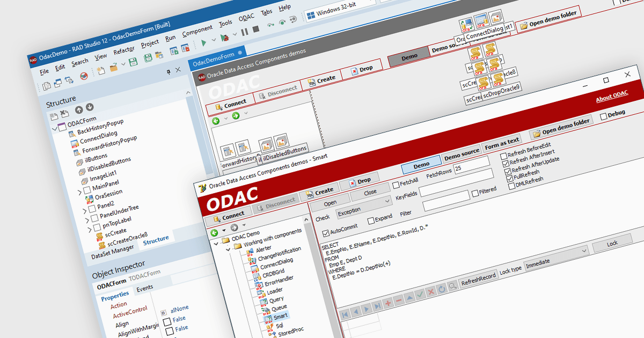Click the green checkmark Post navigator button
Viewport: 644px width, 338px height.
tap(420, 295)
